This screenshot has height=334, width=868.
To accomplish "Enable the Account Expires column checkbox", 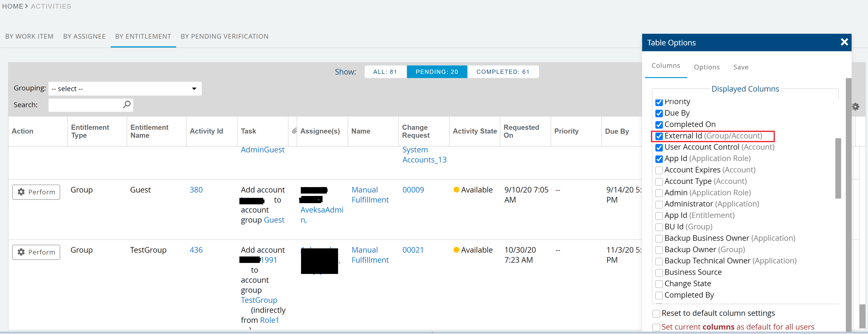I will [x=659, y=170].
